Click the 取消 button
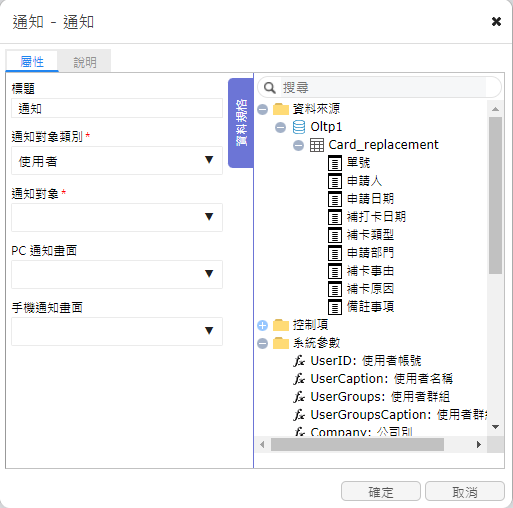The height and width of the screenshot is (508, 513). 465,491
